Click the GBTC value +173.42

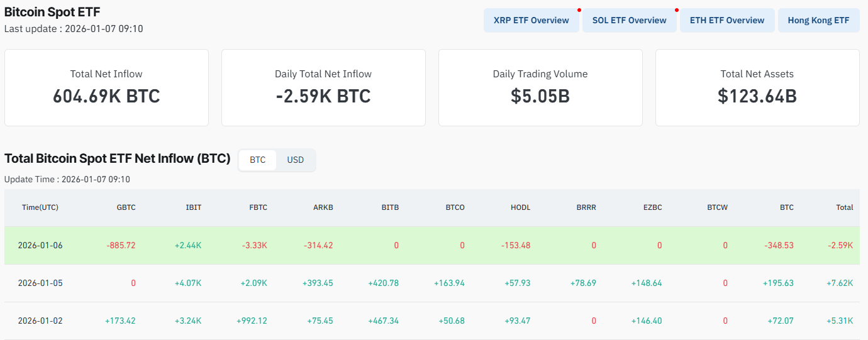[x=120, y=321]
